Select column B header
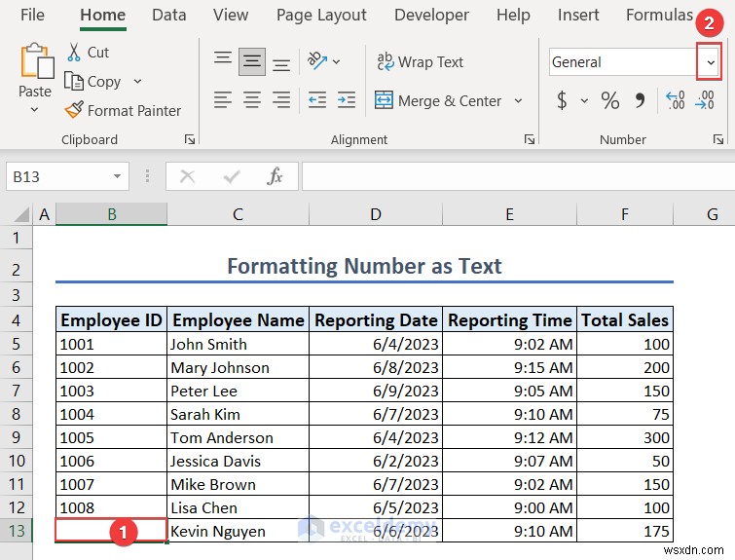 pos(112,214)
